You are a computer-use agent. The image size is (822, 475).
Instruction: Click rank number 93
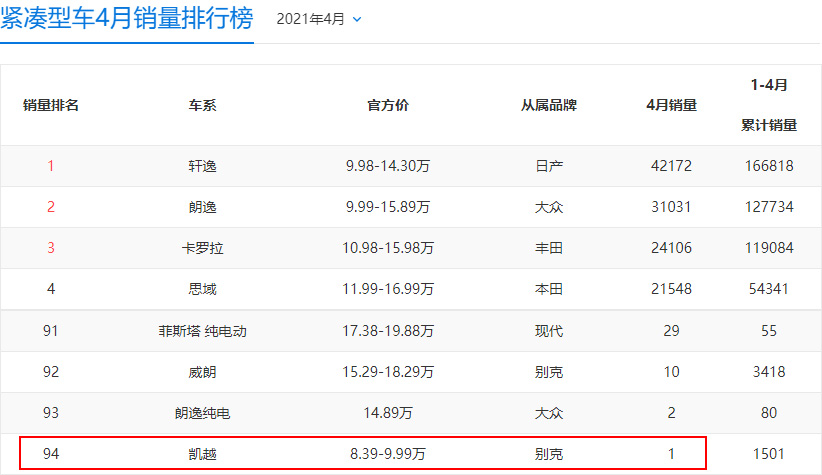tap(51, 413)
